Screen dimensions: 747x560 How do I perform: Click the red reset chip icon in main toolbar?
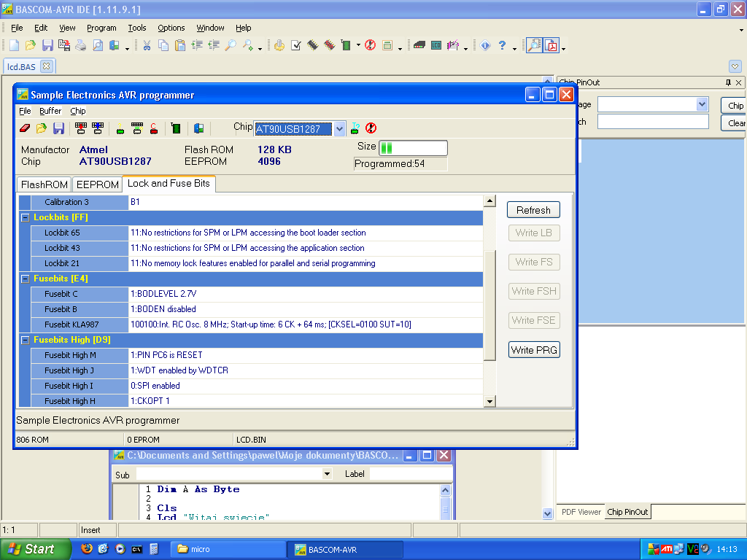pos(370,45)
